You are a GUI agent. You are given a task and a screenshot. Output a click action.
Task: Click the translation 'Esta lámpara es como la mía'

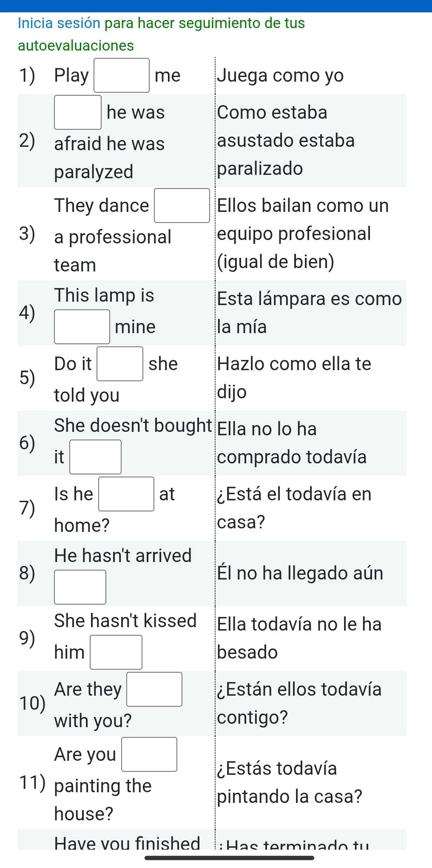coord(309,313)
